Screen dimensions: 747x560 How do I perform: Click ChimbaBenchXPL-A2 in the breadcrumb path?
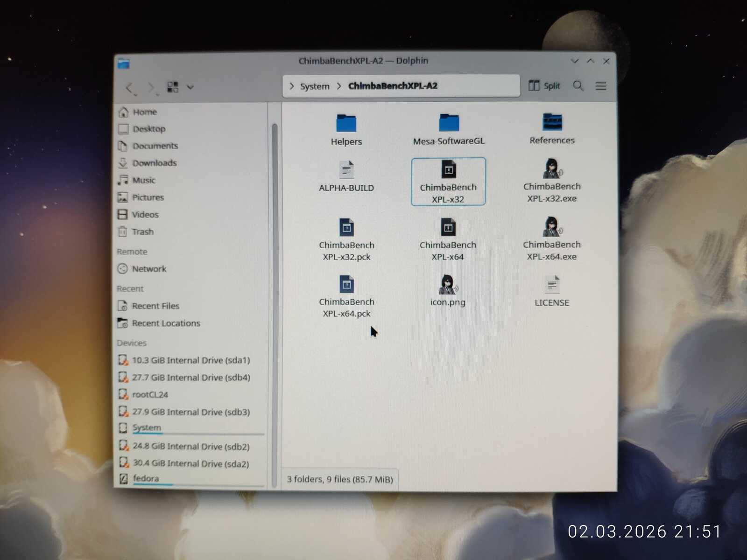(x=393, y=86)
